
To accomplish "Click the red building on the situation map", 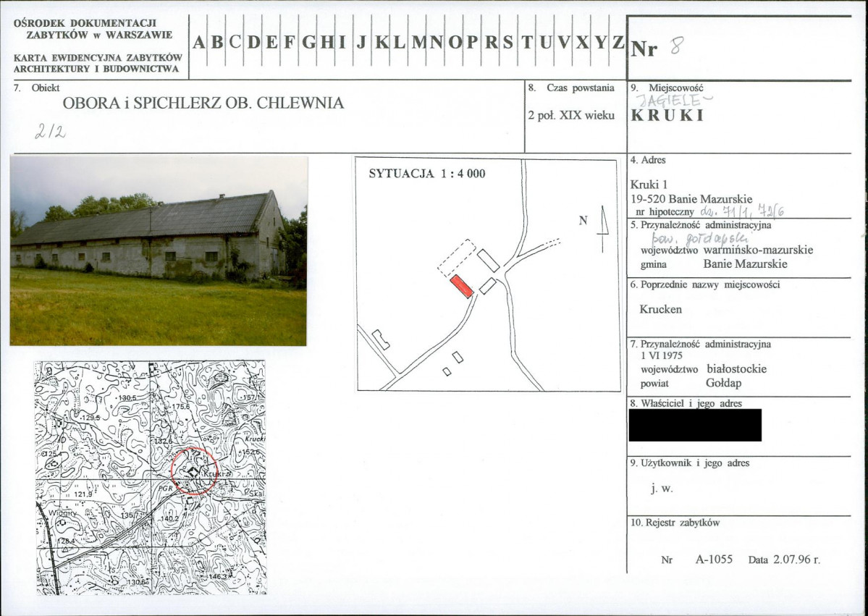I will tap(461, 286).
